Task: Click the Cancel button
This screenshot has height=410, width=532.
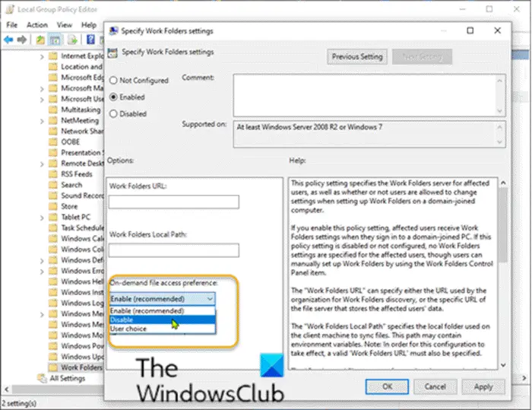Action: pyautogui.click(x=435, y=386)
